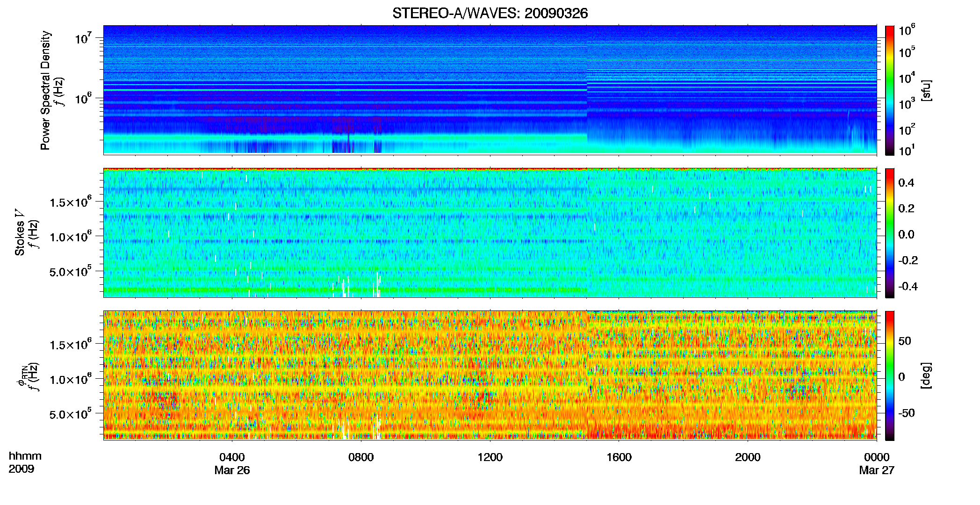
Task: Click the 0400 time tick label
Action: click(232, 457)
